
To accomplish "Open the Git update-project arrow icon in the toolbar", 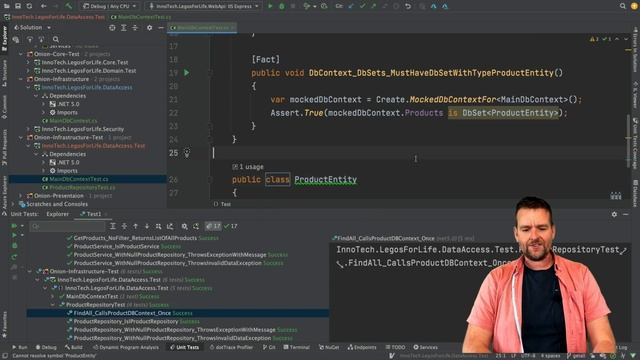I will (x=351, y=6).
